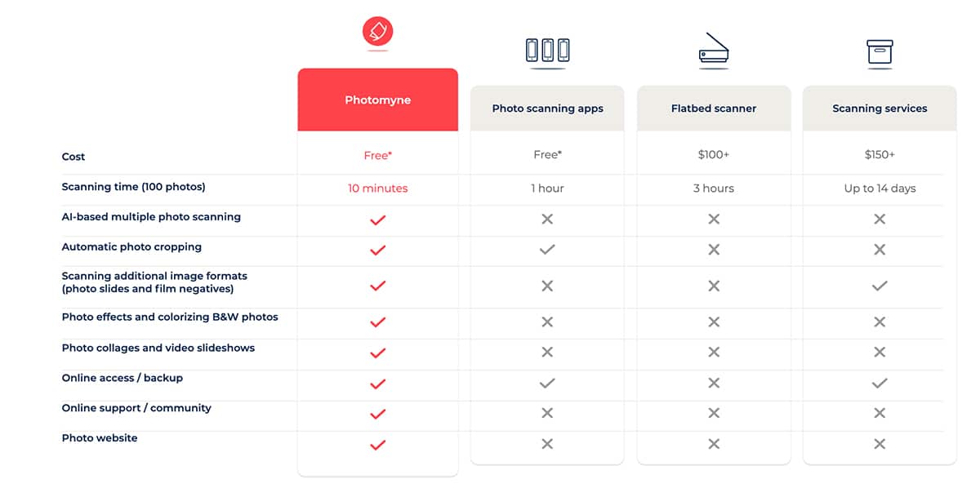Viewport: 980px width, 488px height.
Task: Click the red Photomyne logo icon
Action: click(377, 31)
